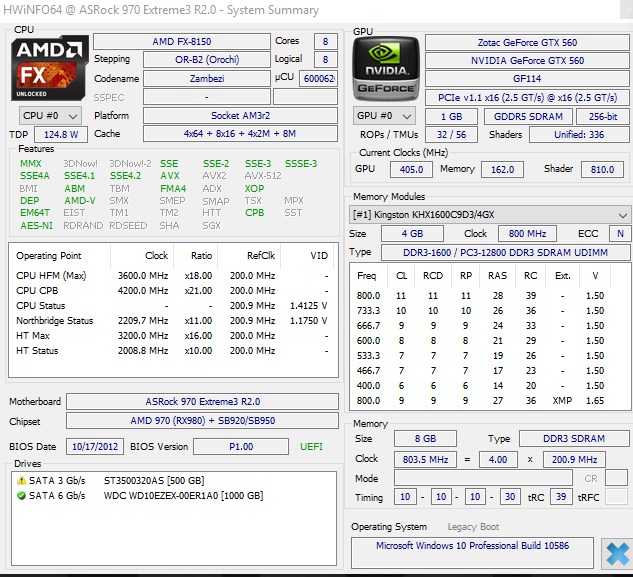
Task: Click BIOS version P1.00 field
Action: point(241,447)
